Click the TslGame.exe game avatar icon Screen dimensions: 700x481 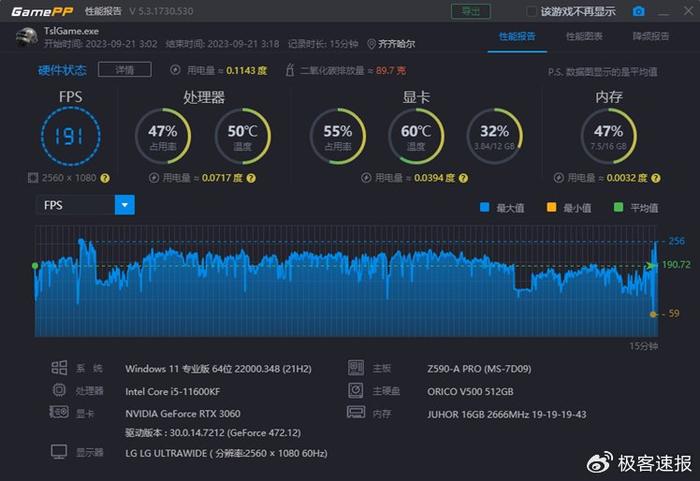[26, 37]
